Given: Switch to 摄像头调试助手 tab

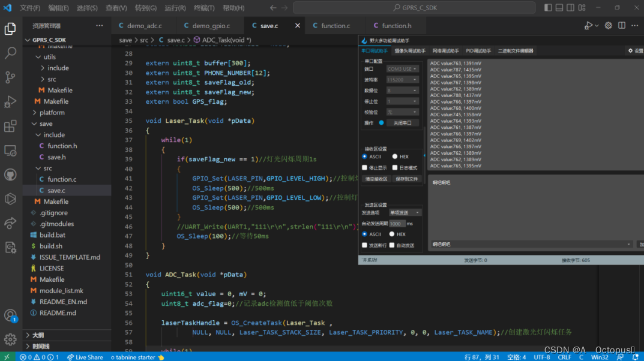Looking at the screenshot, I should (x=410, y=51).
